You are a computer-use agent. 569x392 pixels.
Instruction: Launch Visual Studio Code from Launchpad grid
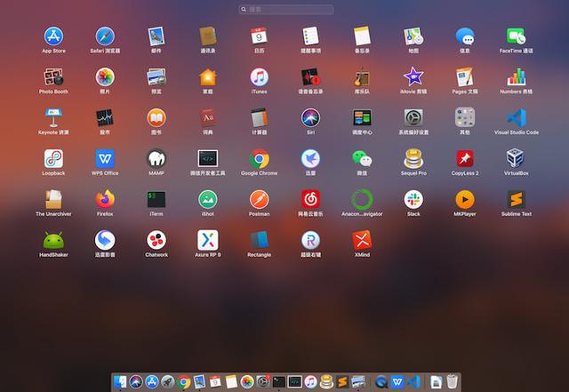[x=516, y=117]
